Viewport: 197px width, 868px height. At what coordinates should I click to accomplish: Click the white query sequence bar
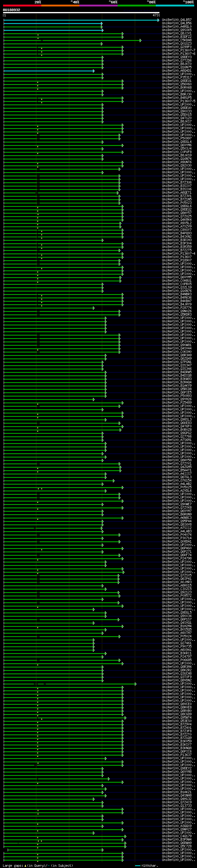81,13
